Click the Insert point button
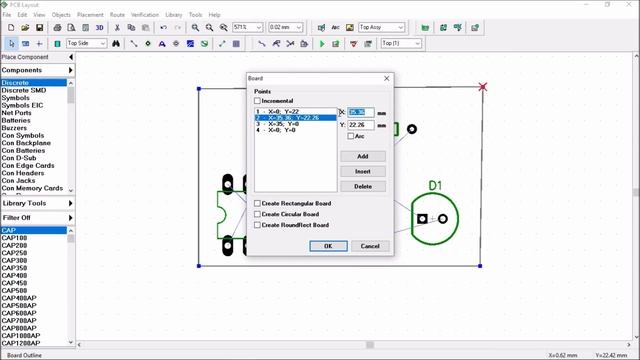 363,171
